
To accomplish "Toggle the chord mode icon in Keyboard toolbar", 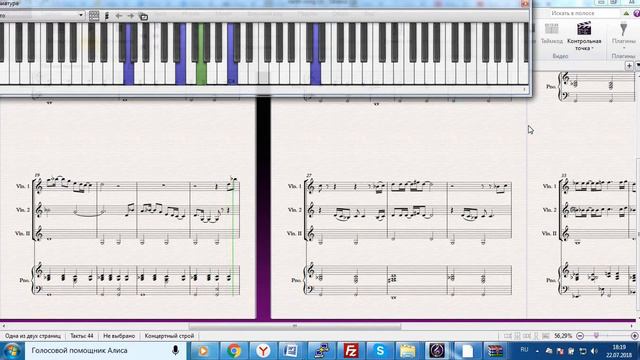I will tap(107, 16).
